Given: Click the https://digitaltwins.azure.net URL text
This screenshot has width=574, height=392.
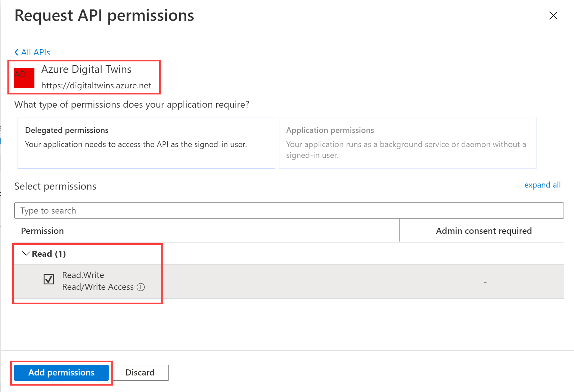Looking at the screenshot, I should coord(97,85).
